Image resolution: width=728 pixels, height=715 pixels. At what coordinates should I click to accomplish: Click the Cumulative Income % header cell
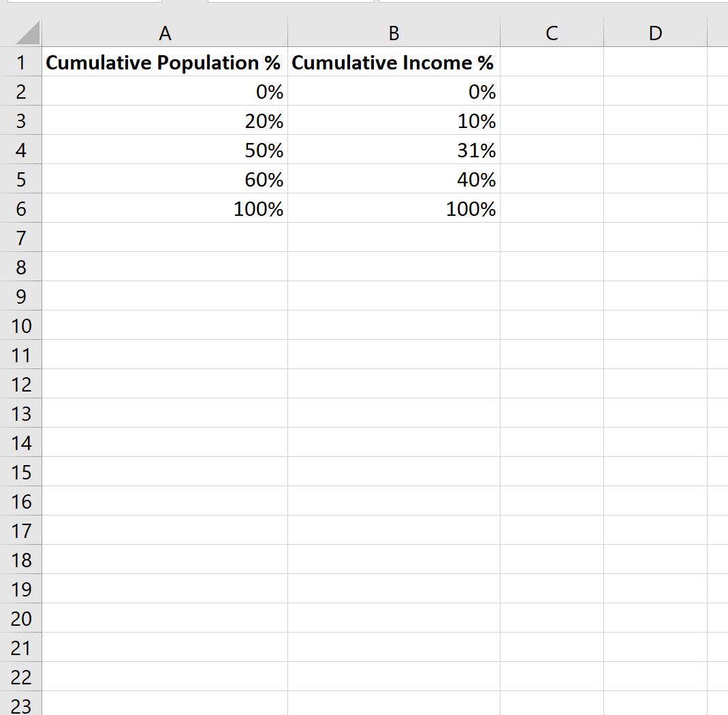pyautogui.click(x=394, y=62)
